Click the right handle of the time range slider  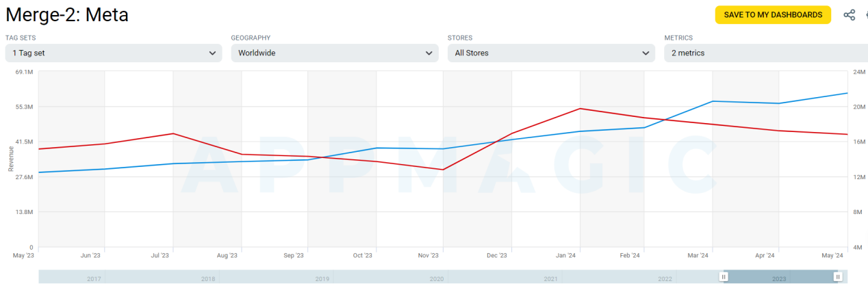tap(838, 277)
